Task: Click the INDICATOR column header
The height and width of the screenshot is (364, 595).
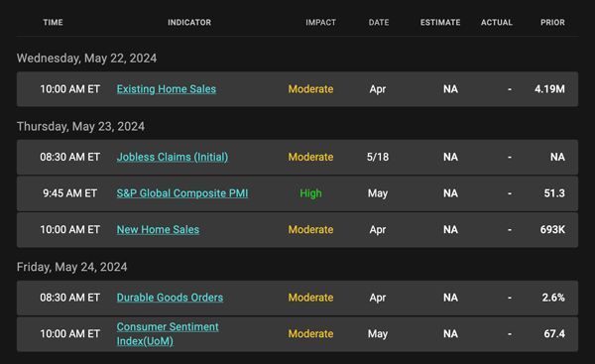Action: (189, 23)
